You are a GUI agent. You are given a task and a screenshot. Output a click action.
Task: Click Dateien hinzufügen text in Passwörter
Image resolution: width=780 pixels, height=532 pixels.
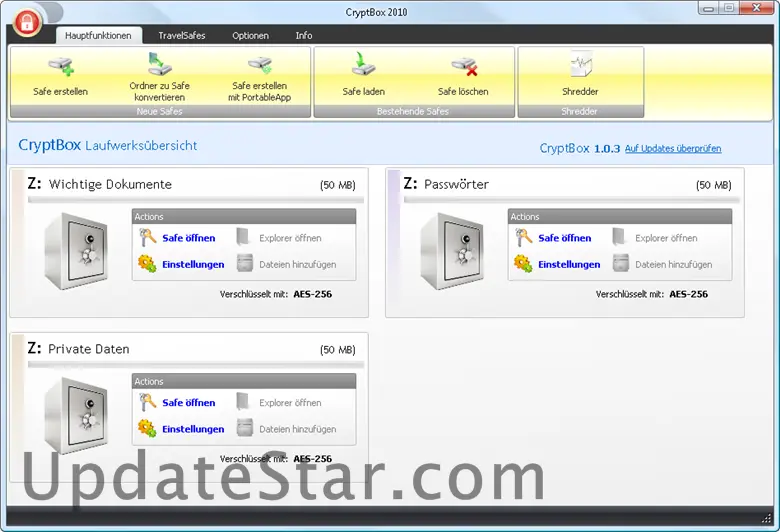(x=674, y=264)
